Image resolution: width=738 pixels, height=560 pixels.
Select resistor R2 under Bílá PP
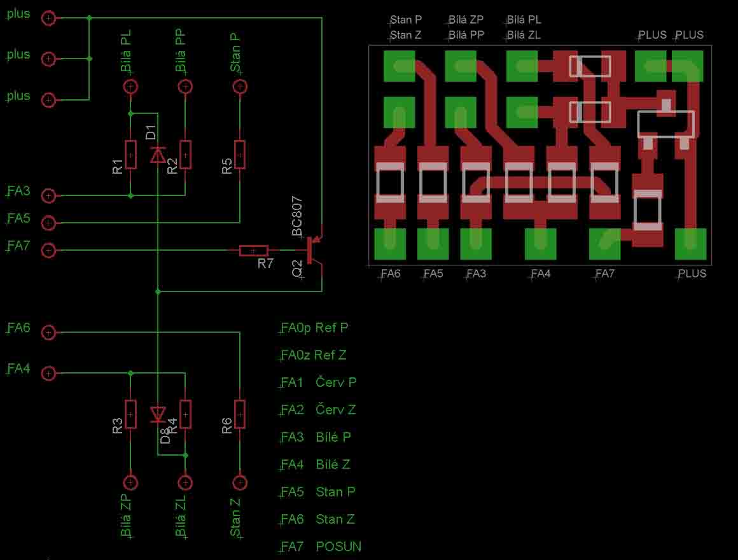click(185, 155)
